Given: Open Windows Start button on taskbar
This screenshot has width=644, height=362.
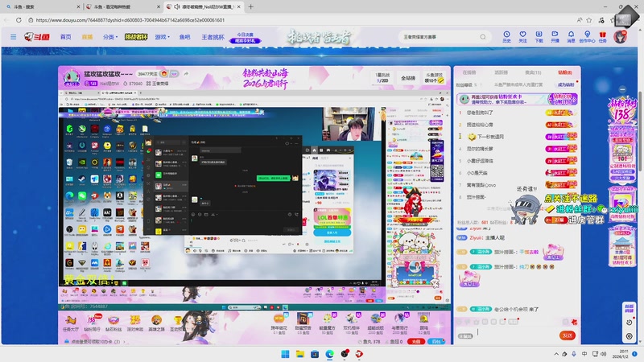Looking at the screenshot, I should [285, 354].
